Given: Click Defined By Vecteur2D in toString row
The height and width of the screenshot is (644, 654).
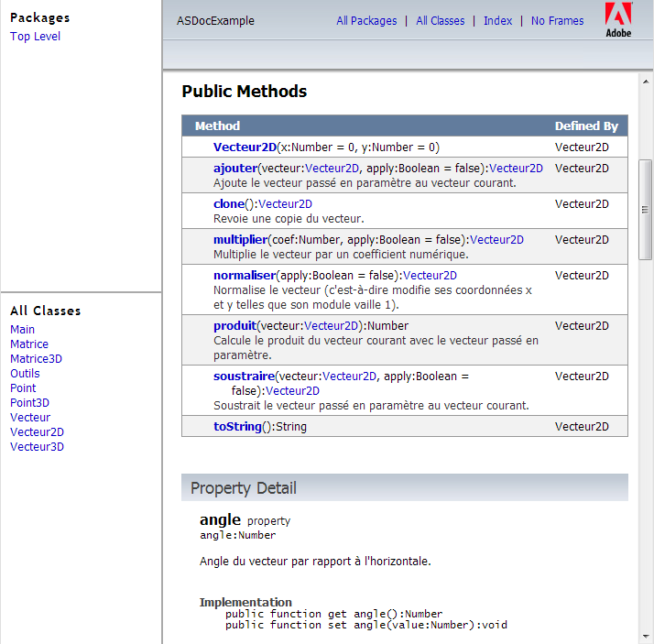Looking at the screenshot, I should pyautogui.click(x=582, y=427).
